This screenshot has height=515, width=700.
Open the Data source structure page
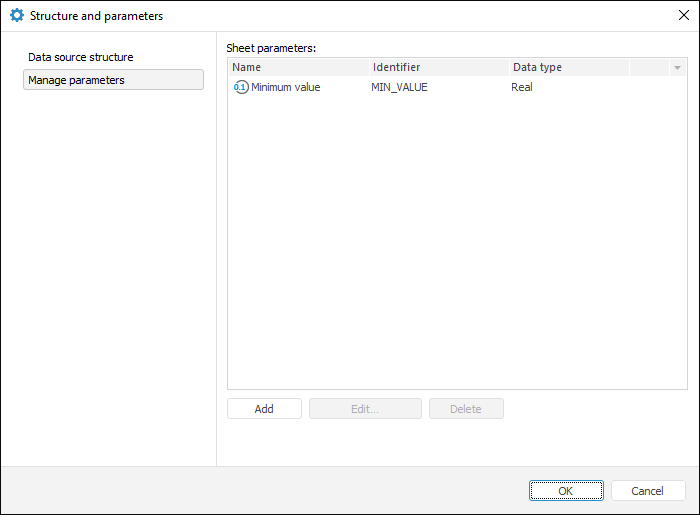pyautogui.click(x=81, y=57)
